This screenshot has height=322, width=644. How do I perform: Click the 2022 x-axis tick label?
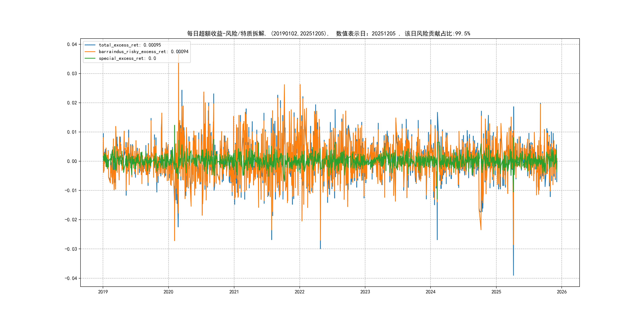pos(300,292)
